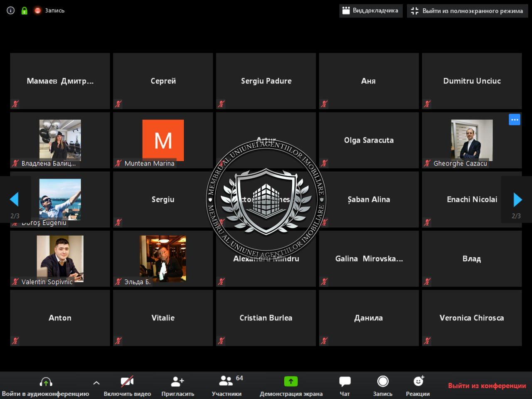Click the Эльда Б. name label
The width and height of the screenshot is (532, 399).
pyautogui.click(x=137, y=282)
